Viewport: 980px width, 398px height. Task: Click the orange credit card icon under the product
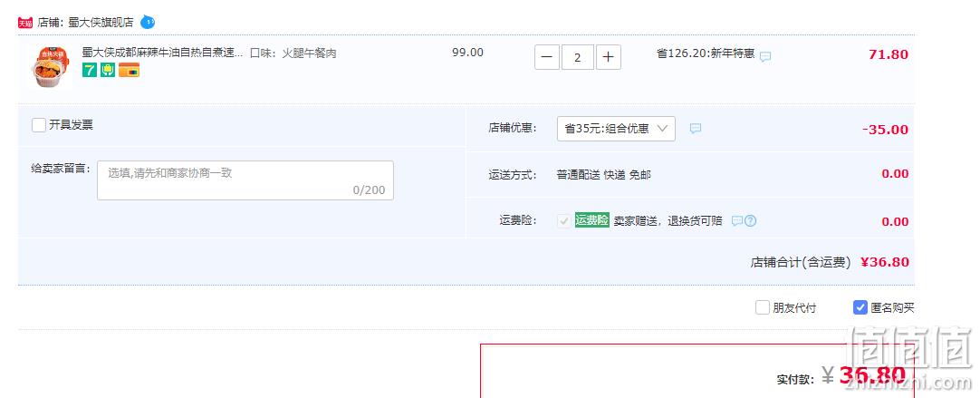click(129, 70)
